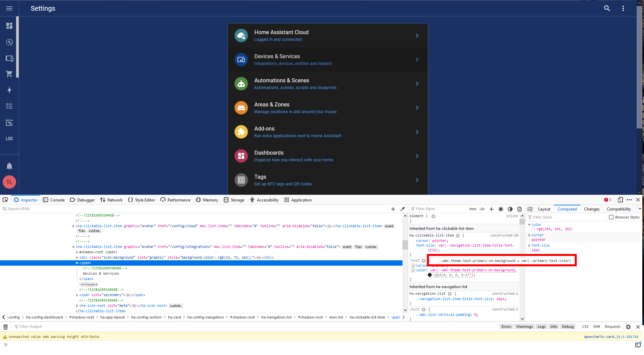The image size is (644, 355).
Task: Open the Changes tab in the style pane
Action: [x=592, y=209]
